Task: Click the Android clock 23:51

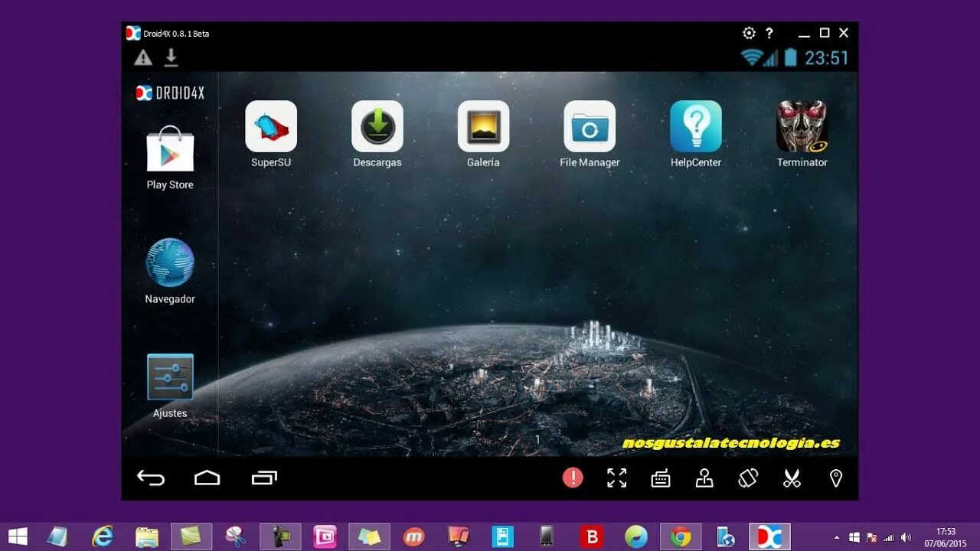Action: click(827, 58)
